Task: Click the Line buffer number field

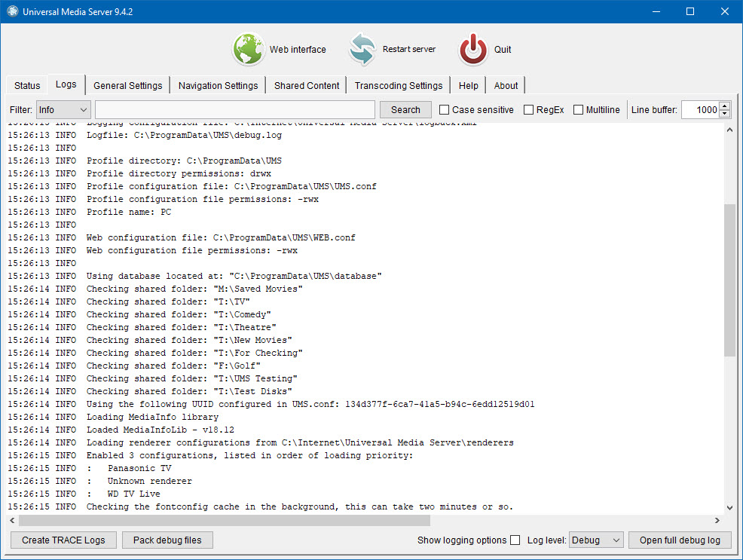Action: 700,110
